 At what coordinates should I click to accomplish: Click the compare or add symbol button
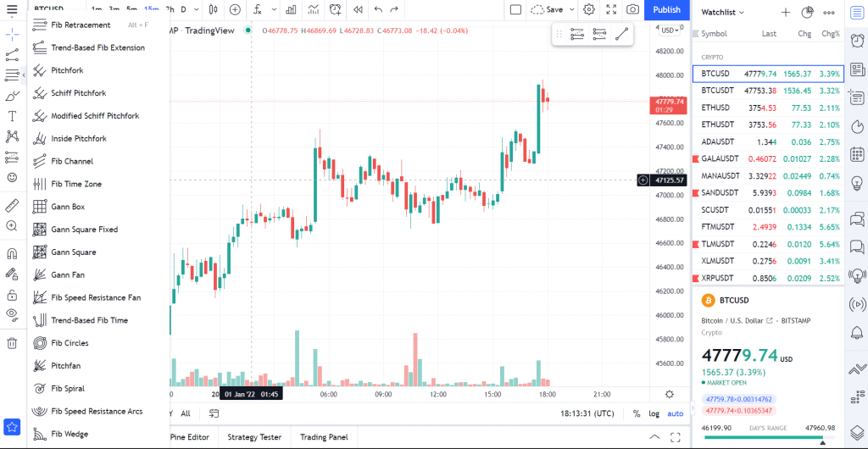(235, 9)
